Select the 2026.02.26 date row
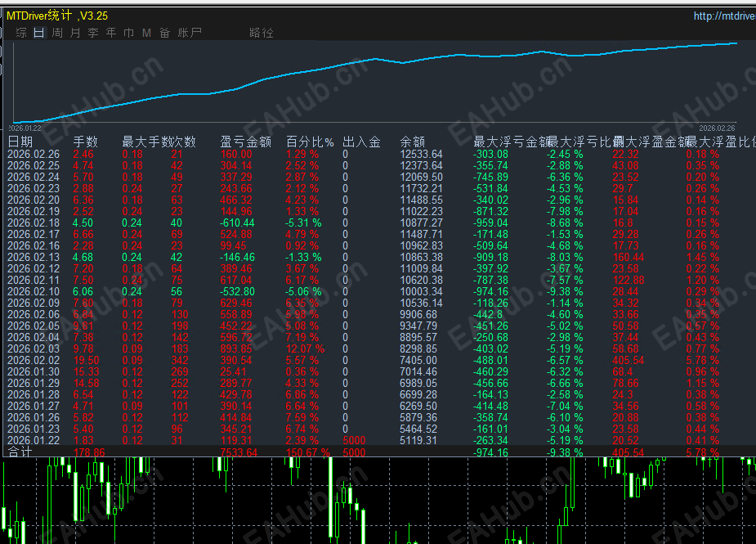 coord(34,155)
